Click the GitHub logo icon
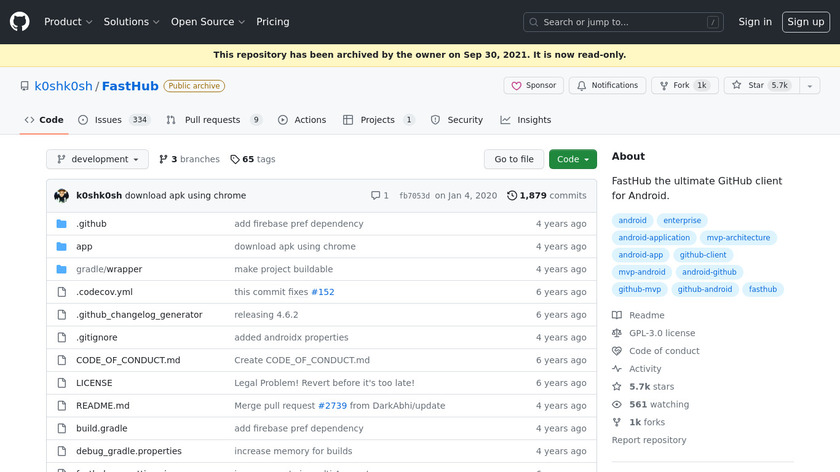The width and height of the screenshot is (840, 472). tap(20, 21)
